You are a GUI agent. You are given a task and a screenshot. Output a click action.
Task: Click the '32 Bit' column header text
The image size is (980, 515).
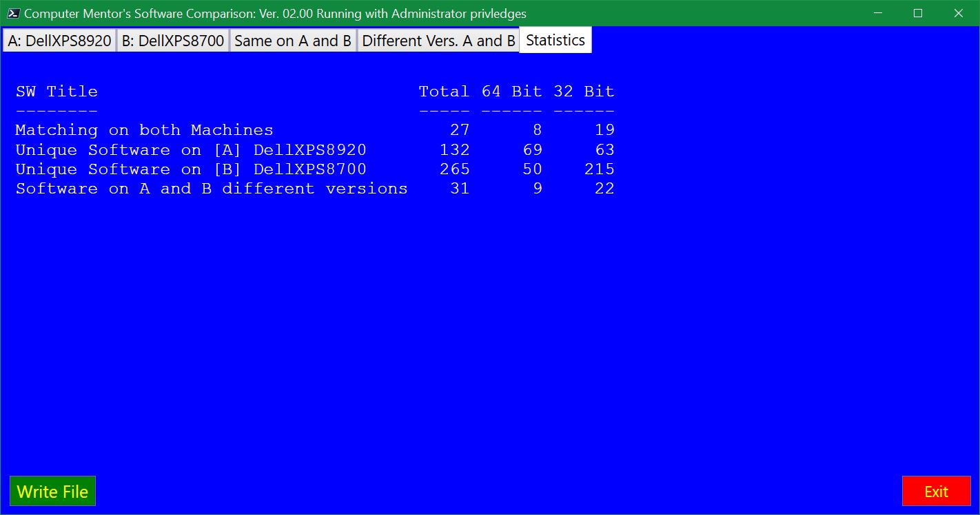(584, 92)
